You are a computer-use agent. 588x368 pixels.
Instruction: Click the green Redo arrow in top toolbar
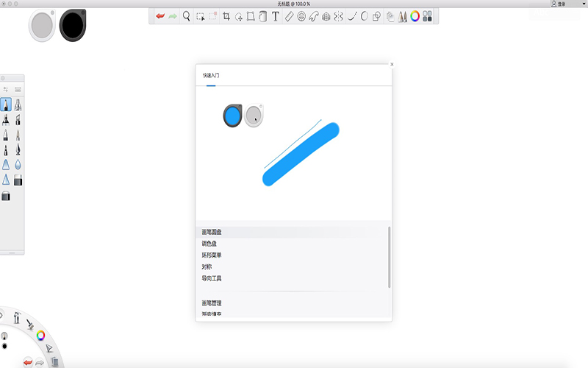(x=173, y=16)
